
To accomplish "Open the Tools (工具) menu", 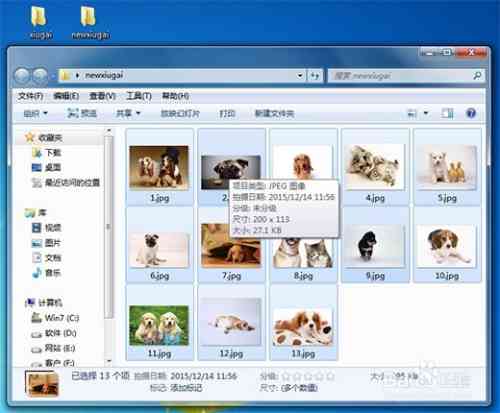I will pyautogui.click(x=139, y=96).
